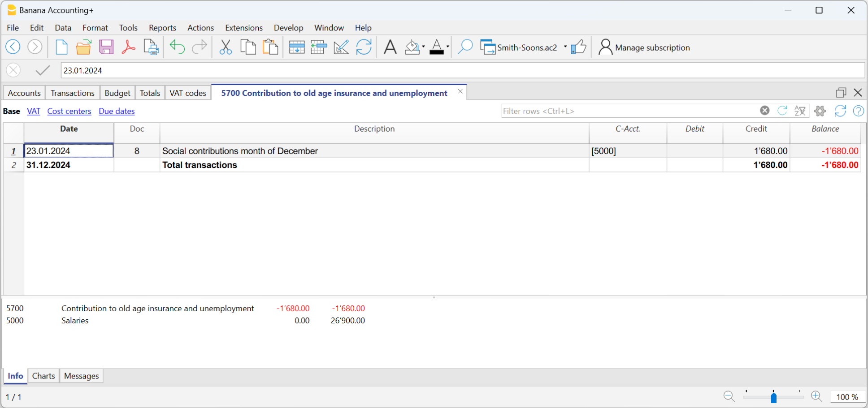The height and width of the screenshot is (408, 868).
Task: Reject the cell edit with the X icon
Action: tap(13, 70)
